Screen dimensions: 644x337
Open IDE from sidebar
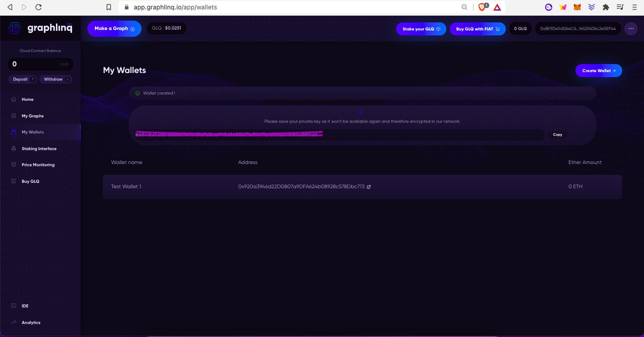(x=25, y=306)
